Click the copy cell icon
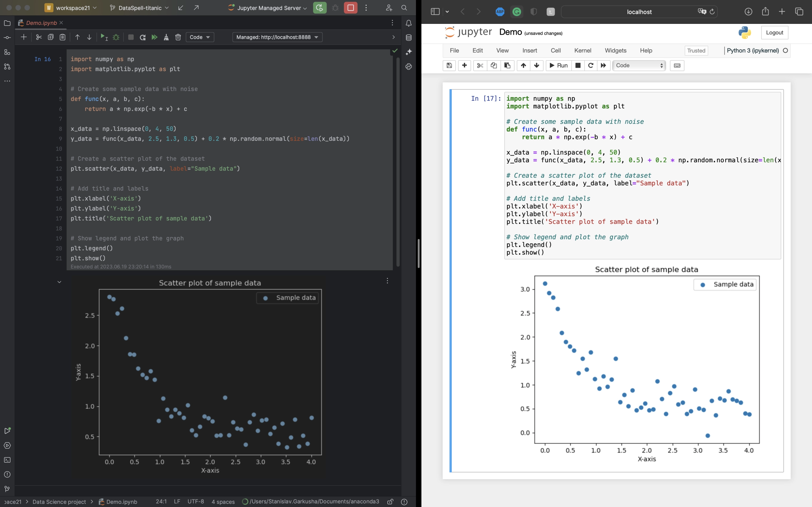Viewport: 812px width, 507px height. pyautogui.click(x=493, y=65)
